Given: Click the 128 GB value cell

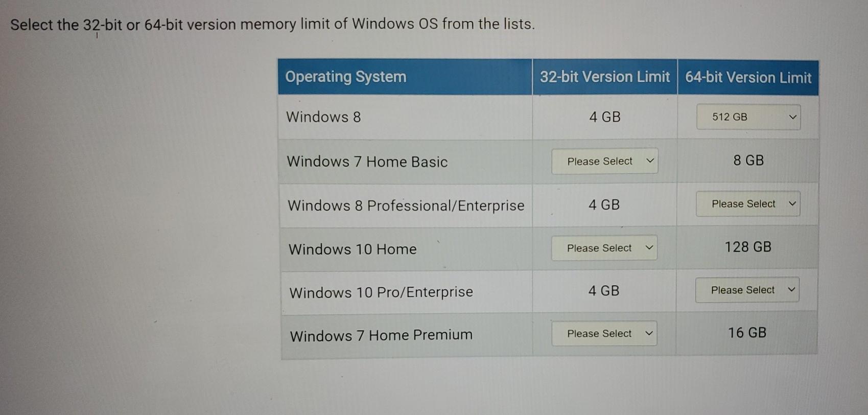Looking at the screenshot, I should [748, 247].
